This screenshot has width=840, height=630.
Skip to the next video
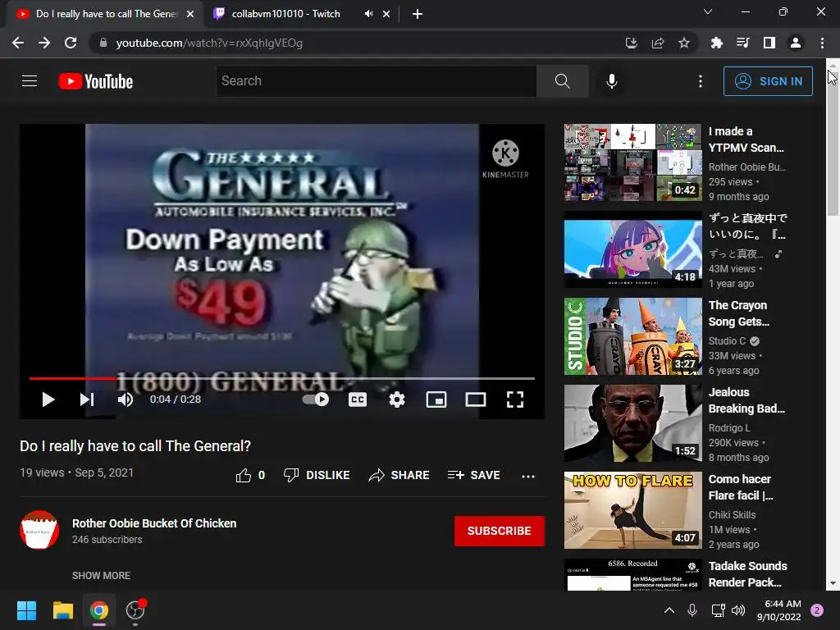click(87, 399)
